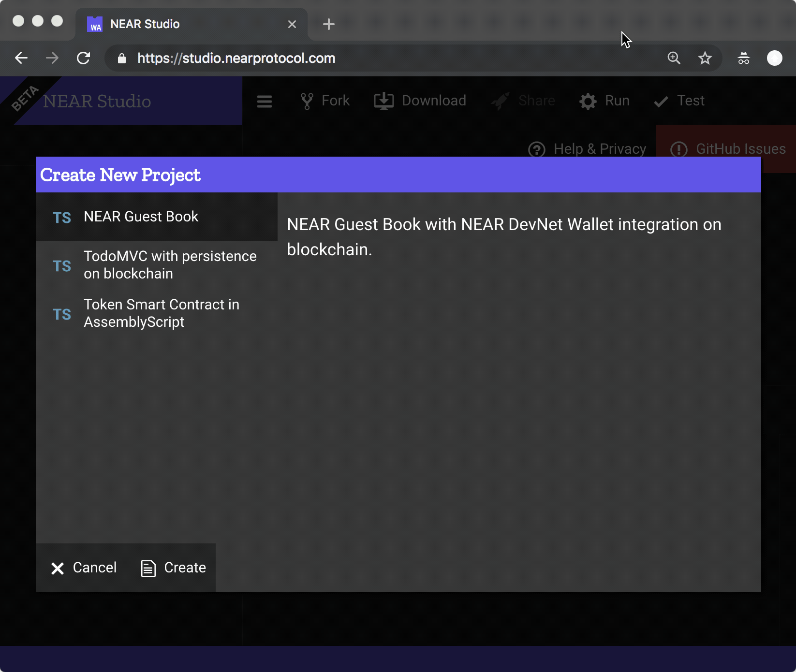Bookmark this page with the star icon

click(705, 58)
